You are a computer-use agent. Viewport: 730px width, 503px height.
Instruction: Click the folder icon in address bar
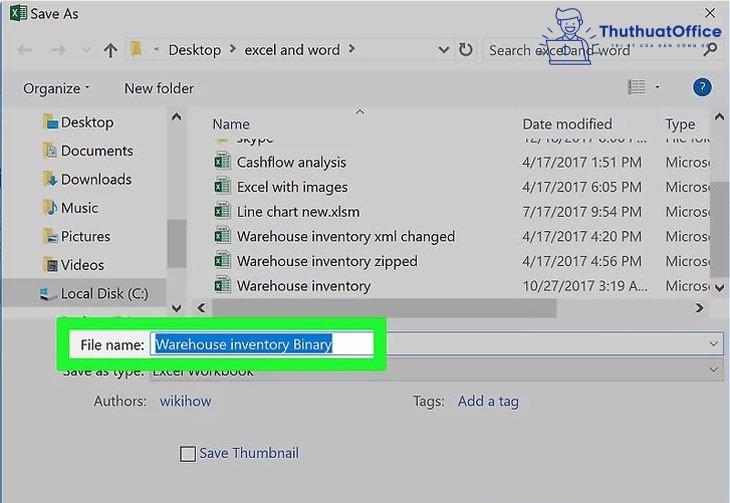[136, 48]
